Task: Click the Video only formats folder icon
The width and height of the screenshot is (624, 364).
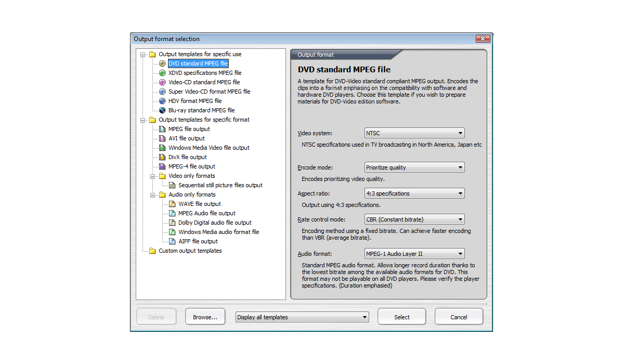Action: click(162, 176)
